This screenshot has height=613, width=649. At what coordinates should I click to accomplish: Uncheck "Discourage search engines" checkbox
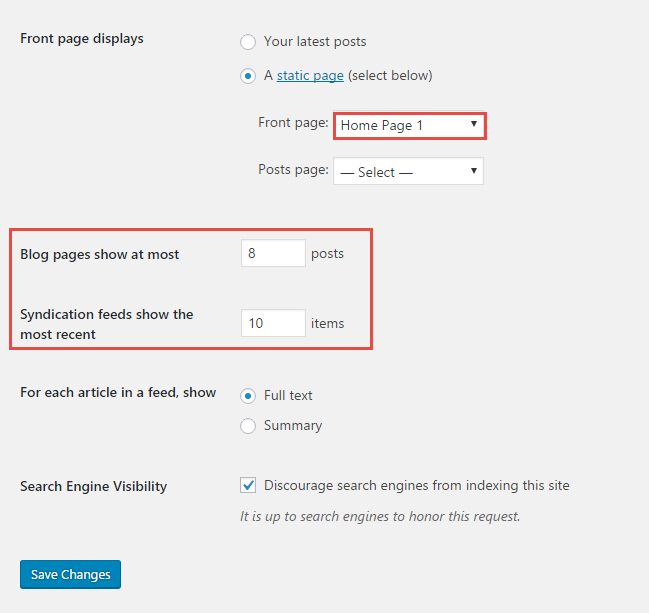point(248,485)
